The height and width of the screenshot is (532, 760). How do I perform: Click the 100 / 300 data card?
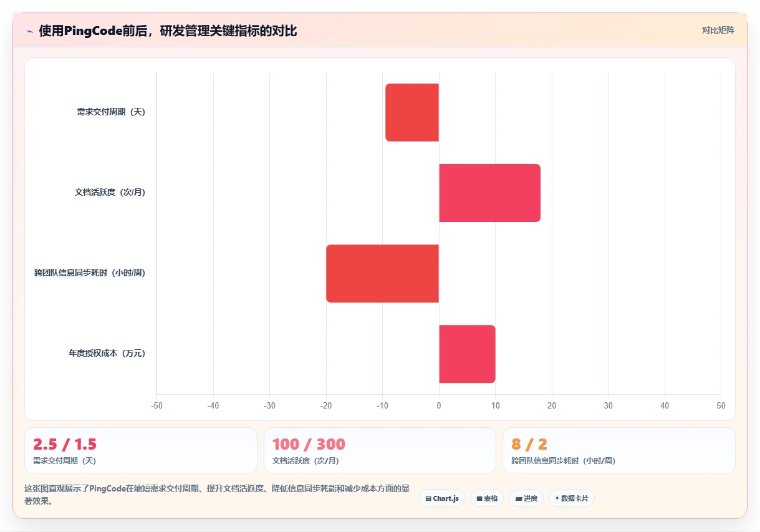pyautogui.click(x=380, y=450)
